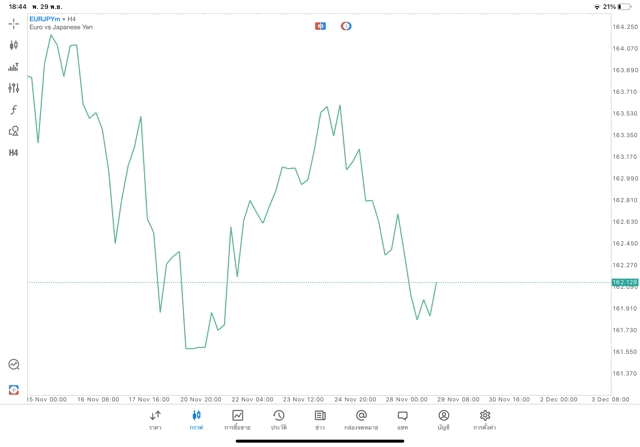
Task: Open the trade history check icon at sidebar bottom
Action: [13, 365]
